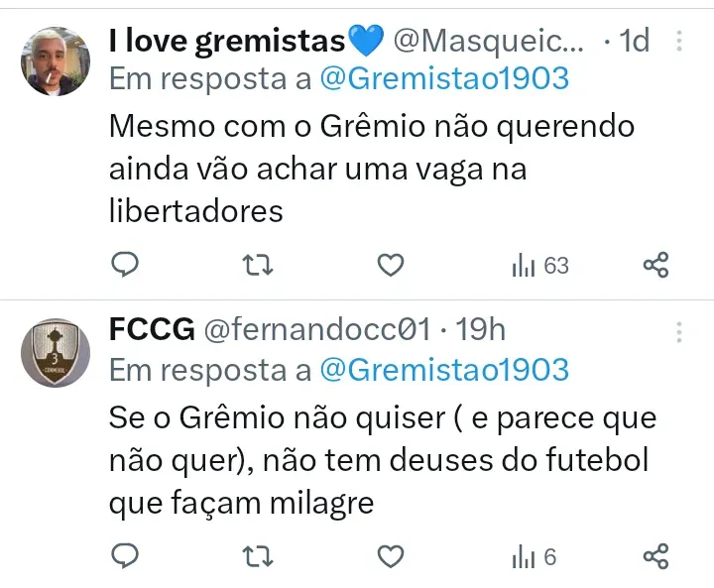Reply to the I love gremistas tweet

point(125,265)
